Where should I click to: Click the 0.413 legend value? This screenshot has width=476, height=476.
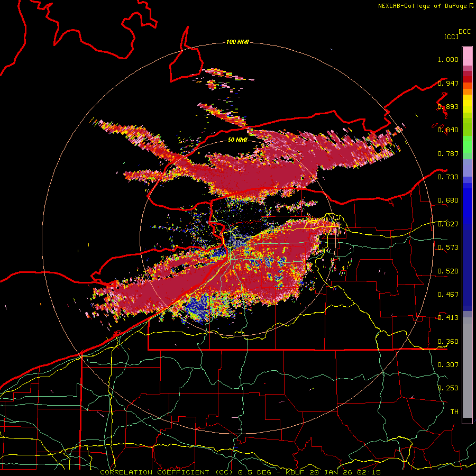(x=448, y=318)
